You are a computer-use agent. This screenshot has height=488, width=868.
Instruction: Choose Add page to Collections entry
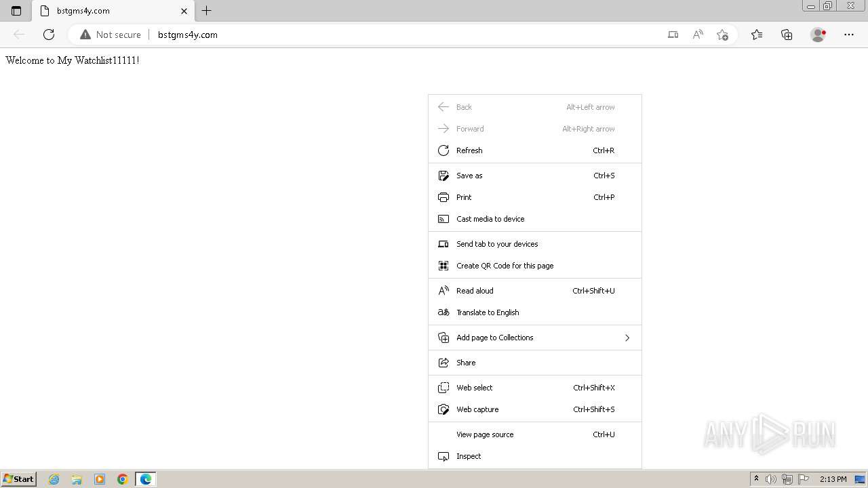point(535,338)
